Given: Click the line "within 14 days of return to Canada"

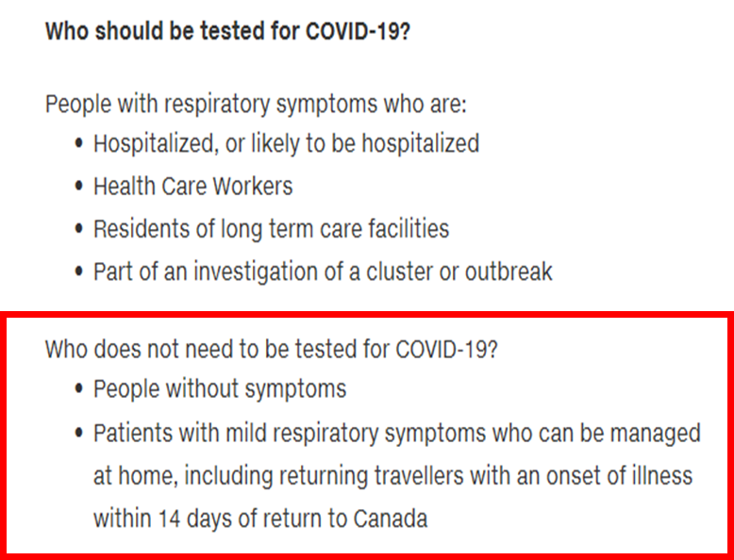Looking at the screenshot, I should (x=260, y=519).
